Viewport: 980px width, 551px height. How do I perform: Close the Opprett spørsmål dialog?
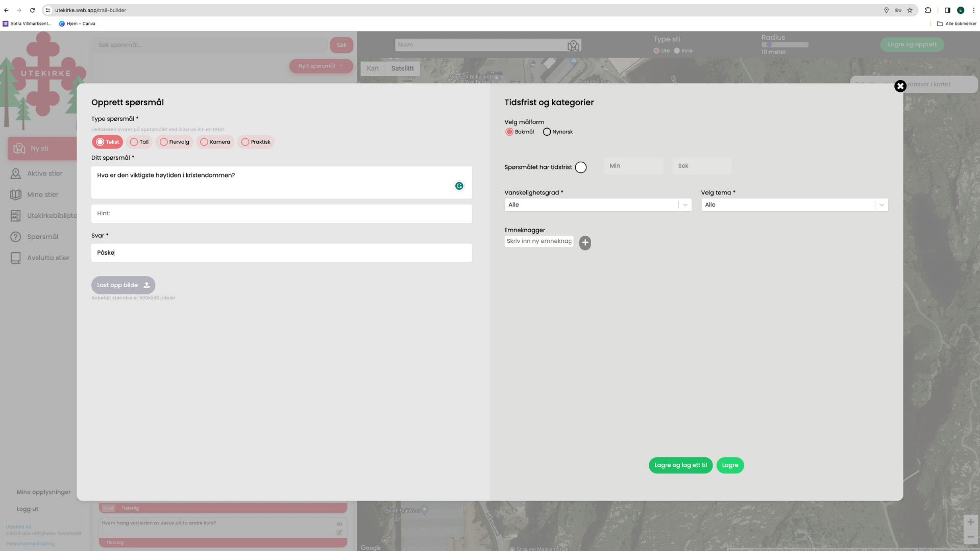click(x=900, y=86)
